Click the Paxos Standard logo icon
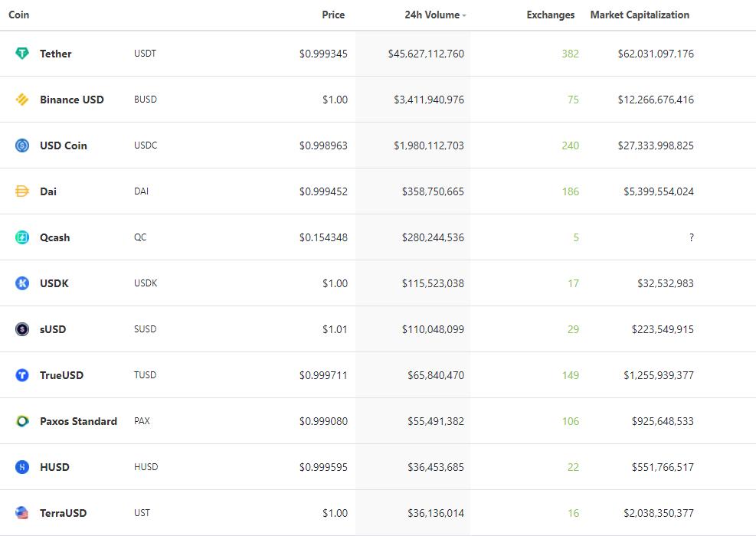The width and height of the screenshot is (756, 536). (x=22, y=421)
